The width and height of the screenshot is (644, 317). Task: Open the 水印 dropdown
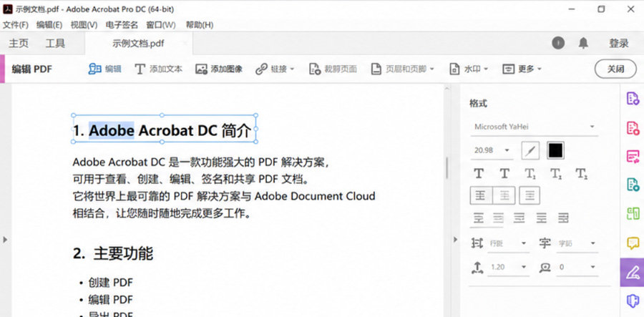tap(469, 69)
